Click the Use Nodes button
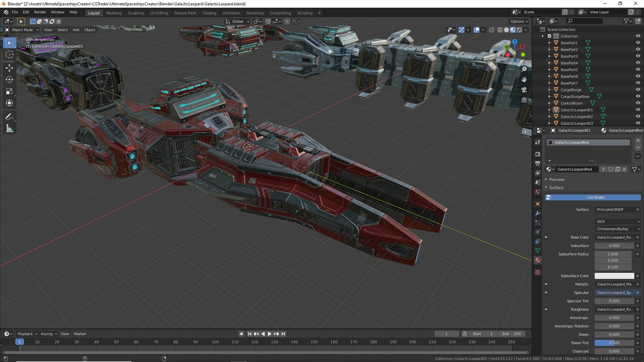Image resolution: width=644 pixels, height=362 pixels. click(595, 197)
